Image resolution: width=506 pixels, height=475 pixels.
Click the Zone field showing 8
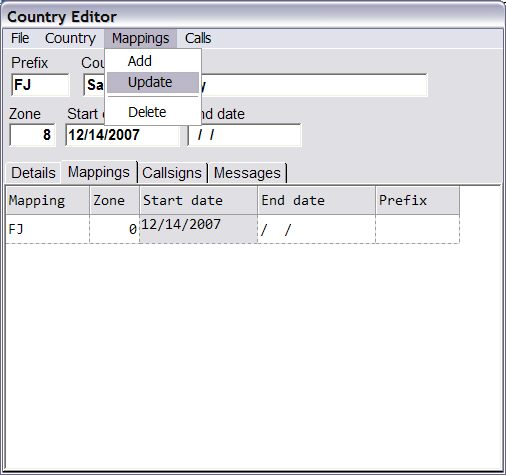point(32,135)
